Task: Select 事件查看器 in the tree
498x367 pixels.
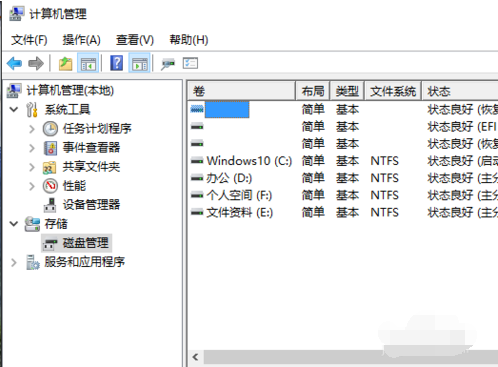Action: [91, 147]
